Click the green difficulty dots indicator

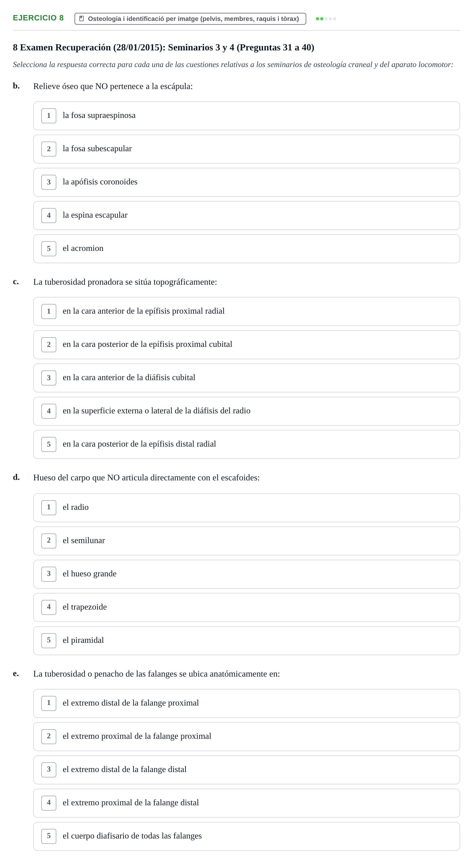[x=326, y=18]
